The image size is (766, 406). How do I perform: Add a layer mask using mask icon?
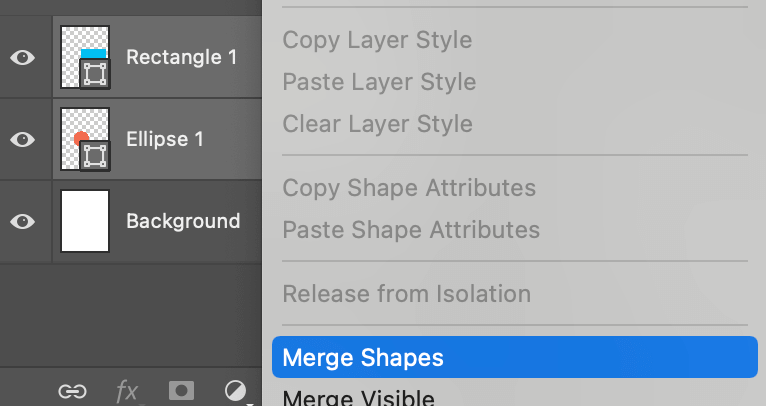click(181, 391)
